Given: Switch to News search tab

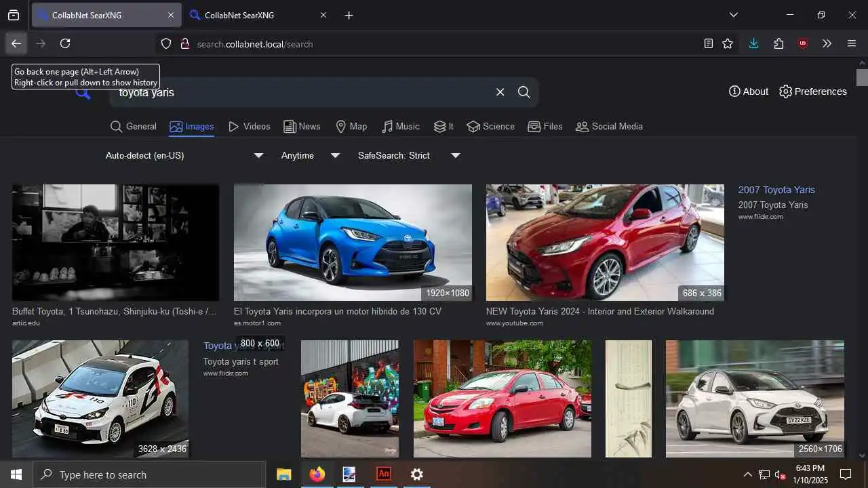Looking at the screenshot, I should (302, 126).
